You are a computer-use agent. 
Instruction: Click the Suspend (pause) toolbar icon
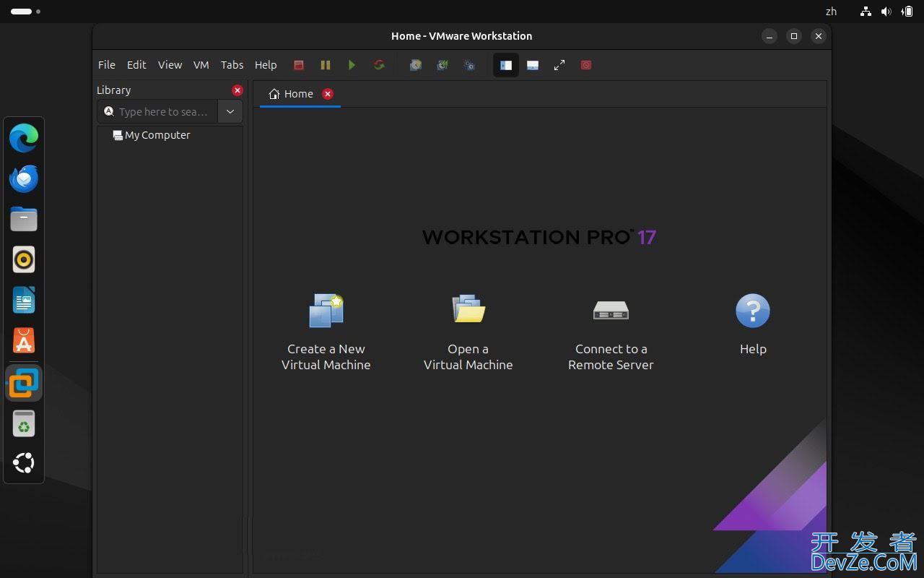pos(326,65)
